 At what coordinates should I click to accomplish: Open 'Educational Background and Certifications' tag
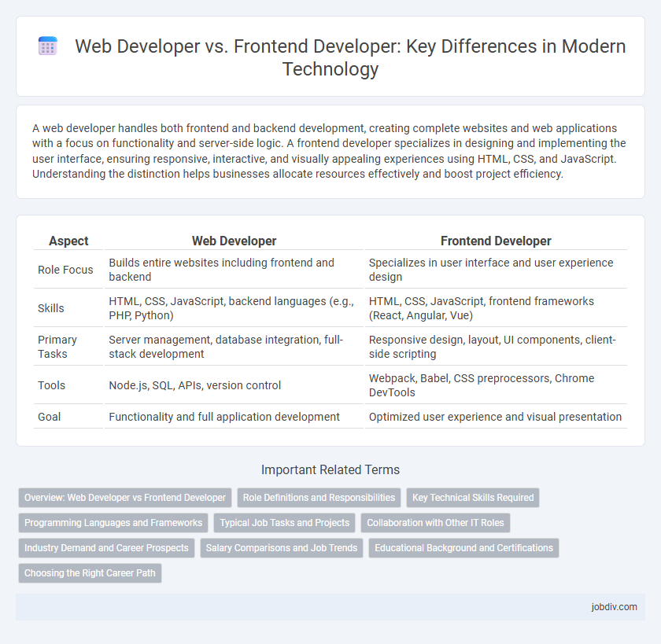[463, 548]
